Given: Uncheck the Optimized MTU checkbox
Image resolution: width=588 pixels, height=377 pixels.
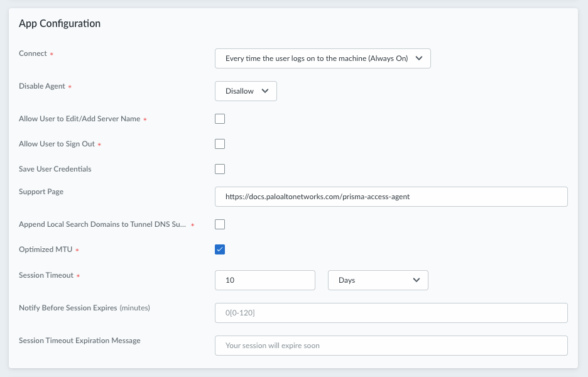Looking at the screenshot, I should 220,249.
